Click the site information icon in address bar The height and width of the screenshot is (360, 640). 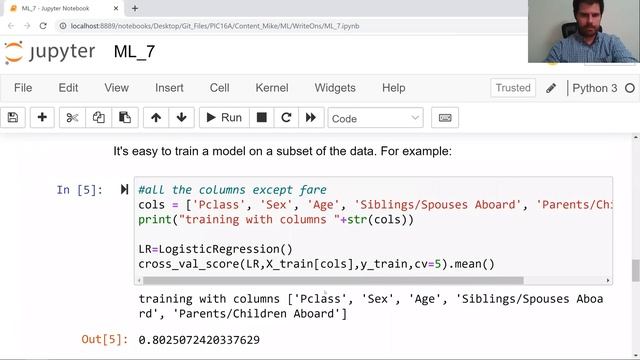point(62,26)
